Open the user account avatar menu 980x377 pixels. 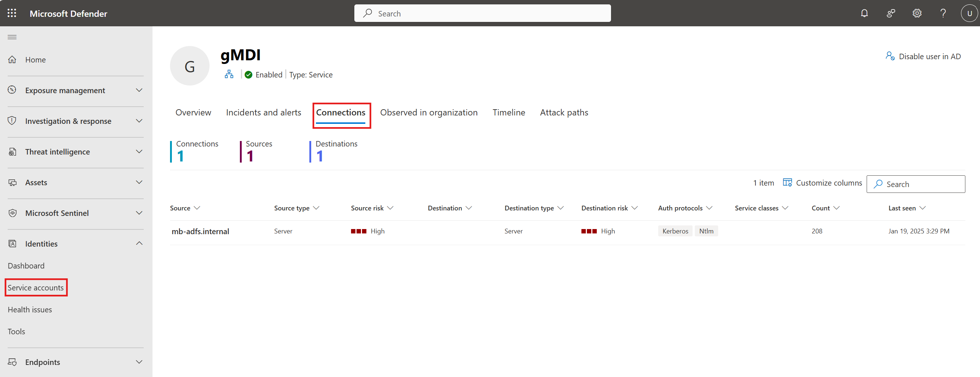[969, 13]
